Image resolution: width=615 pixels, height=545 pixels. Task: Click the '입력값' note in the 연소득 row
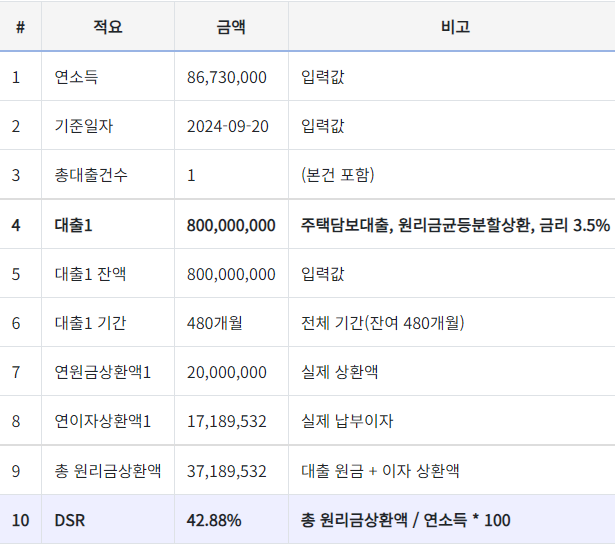coord(322,77)
